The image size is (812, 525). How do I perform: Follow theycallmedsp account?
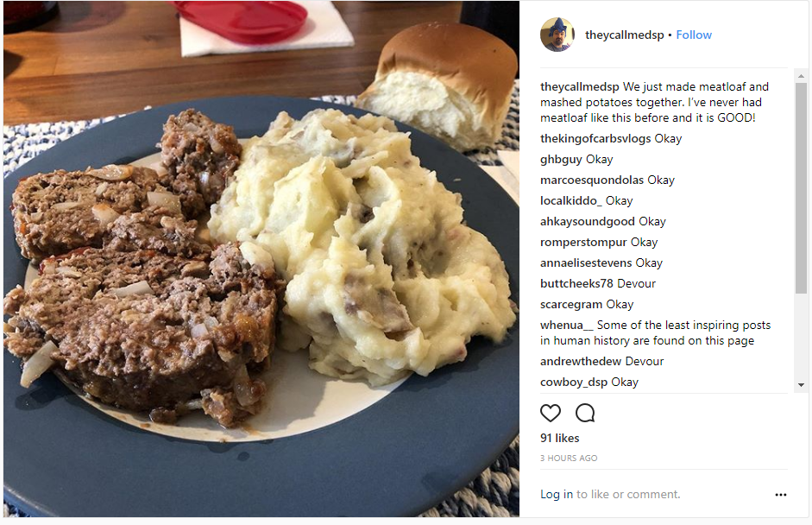click(694, 35)
